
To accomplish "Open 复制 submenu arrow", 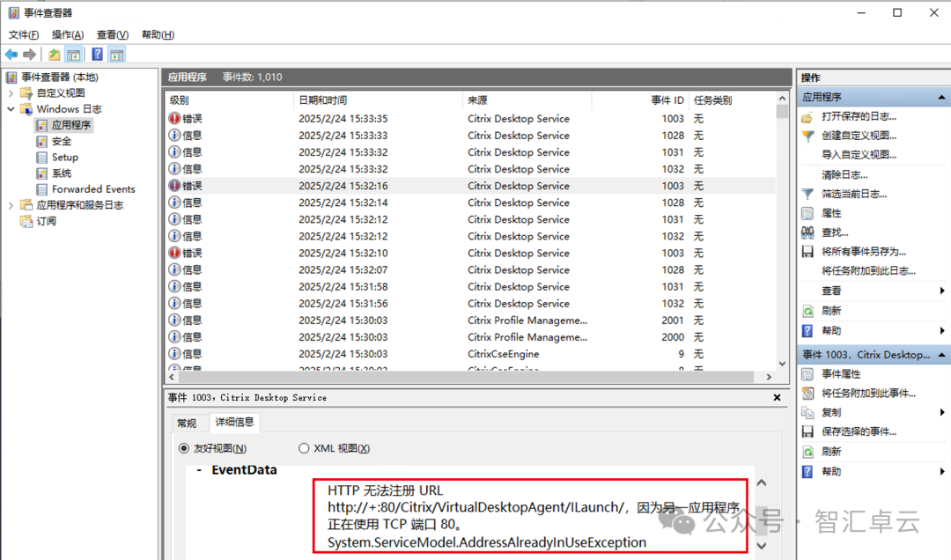I will pos(942,413).
